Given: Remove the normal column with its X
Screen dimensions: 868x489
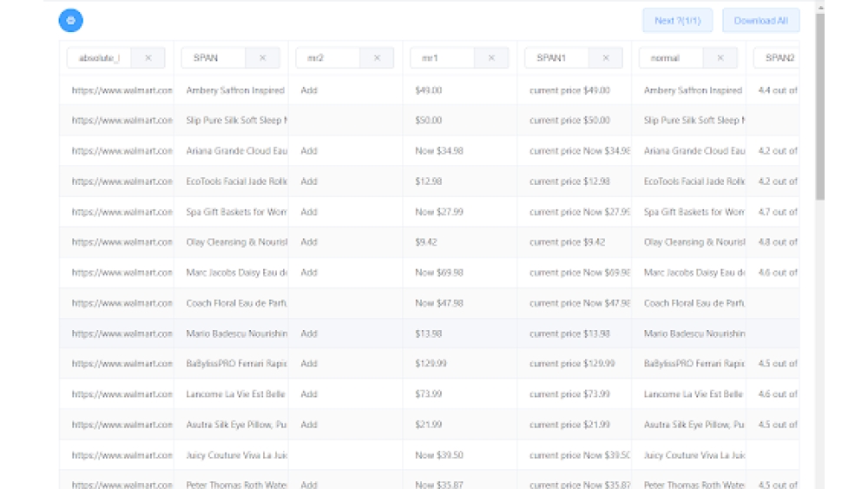Looking at the screenshot, I should (720, 57).
